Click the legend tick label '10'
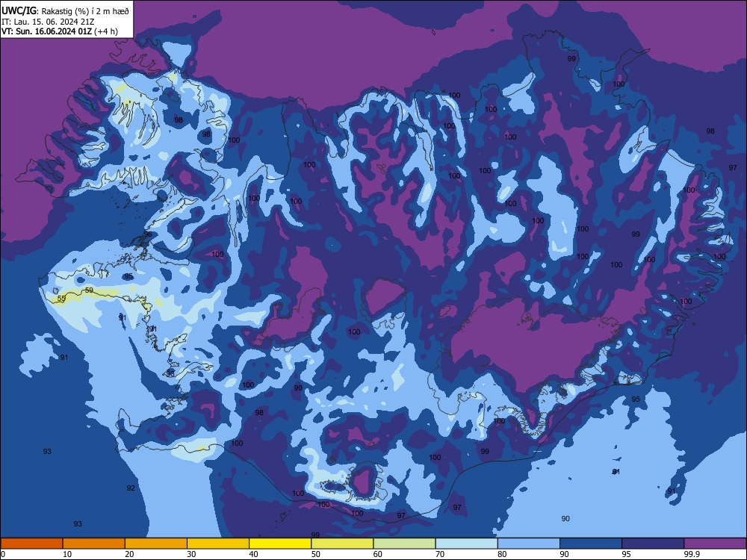Screen dimensions: 747x560 [67, 554]
